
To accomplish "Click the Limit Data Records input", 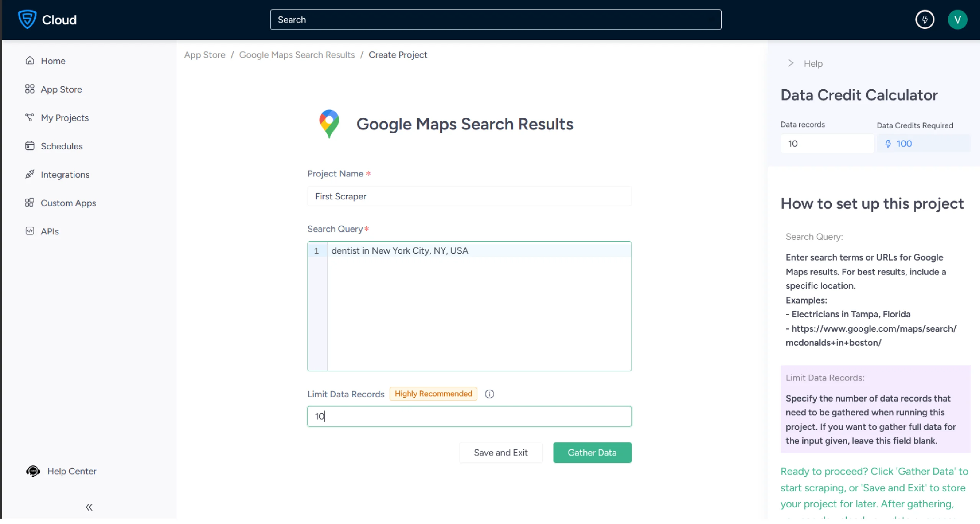I will point(469,416).
